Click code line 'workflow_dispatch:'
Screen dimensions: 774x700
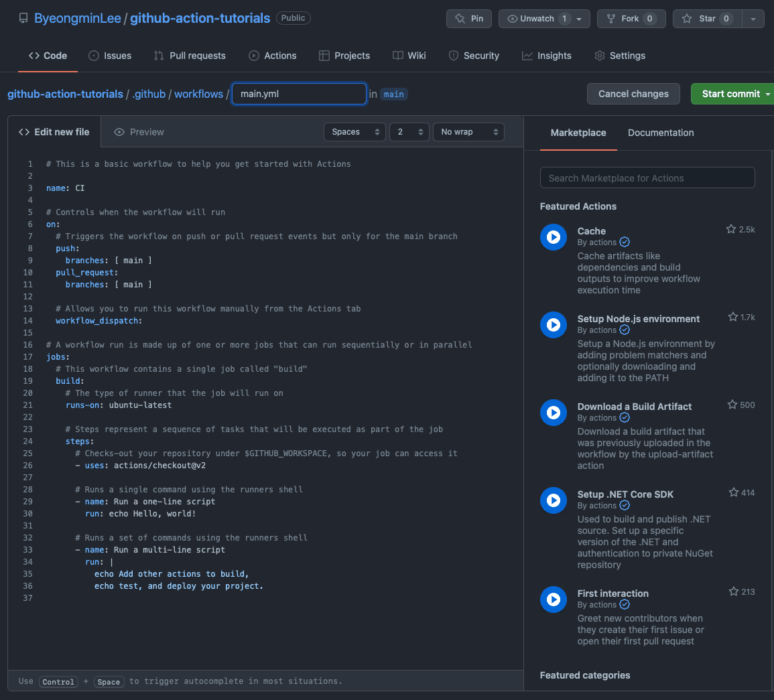click(99, 321)
